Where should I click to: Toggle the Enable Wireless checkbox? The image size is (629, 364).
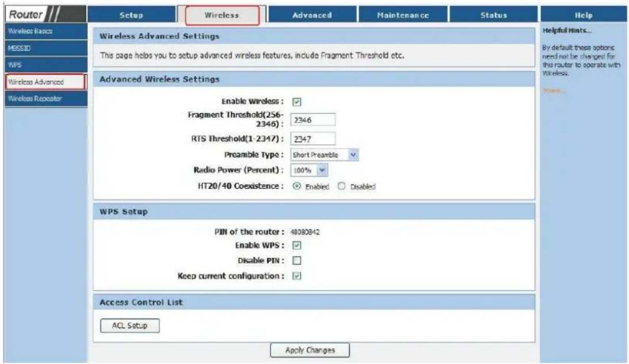(296, 102)
